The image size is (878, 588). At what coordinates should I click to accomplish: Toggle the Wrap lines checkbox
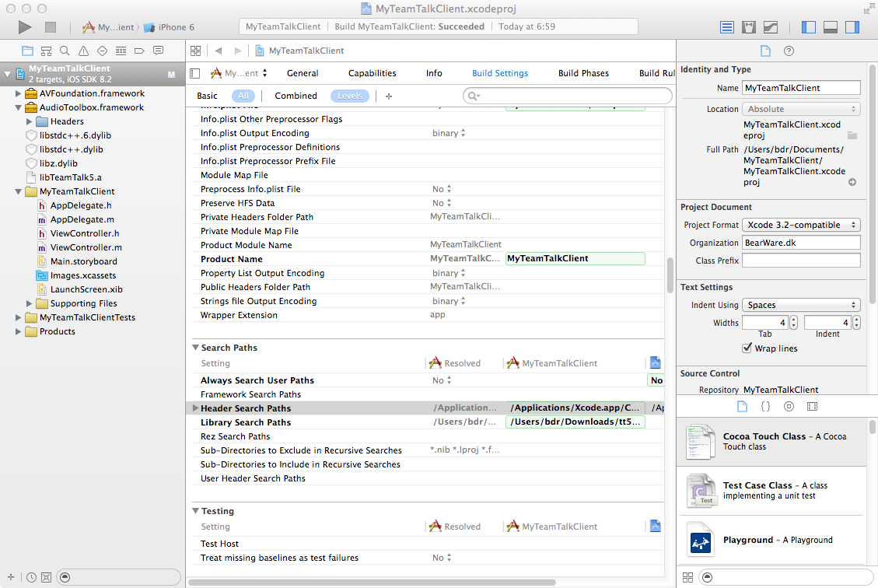747,348
